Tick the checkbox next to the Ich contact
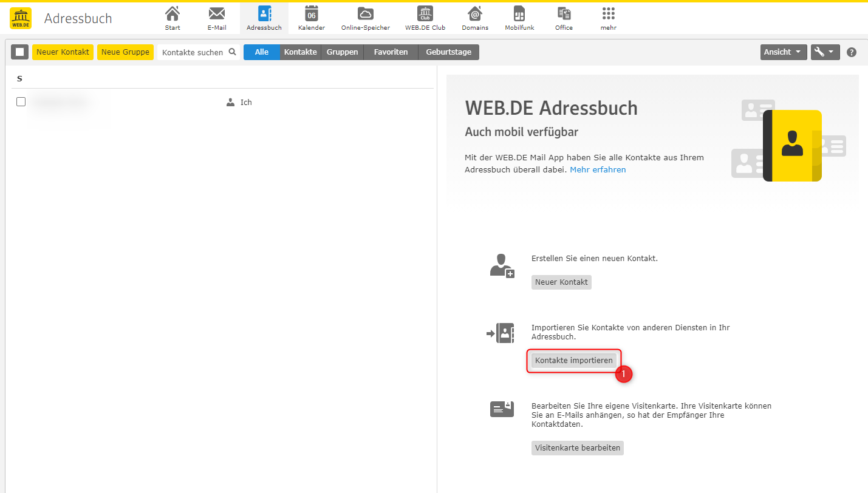 tap(21, 102)
